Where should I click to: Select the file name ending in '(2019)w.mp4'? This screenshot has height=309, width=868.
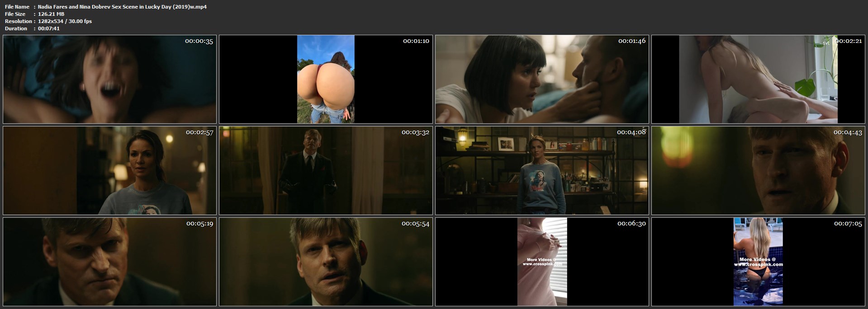[x=122, y=7]
